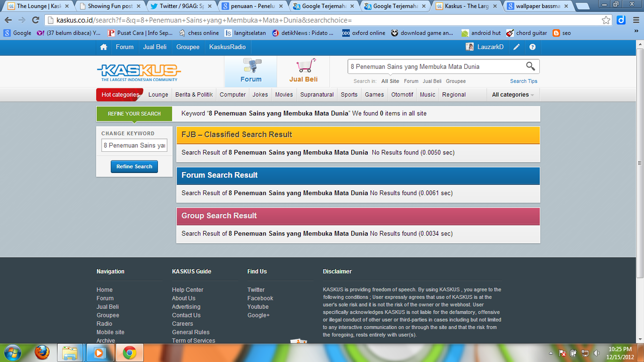This screenshot has width=644, height=362.
Task: Open 'Berita & Politik' category
Action: (194, 95)
